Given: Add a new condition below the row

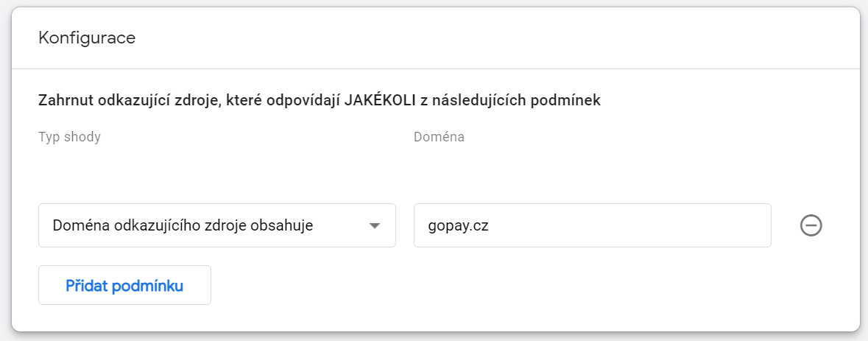Looking at the screenshot, I should 124,285.
